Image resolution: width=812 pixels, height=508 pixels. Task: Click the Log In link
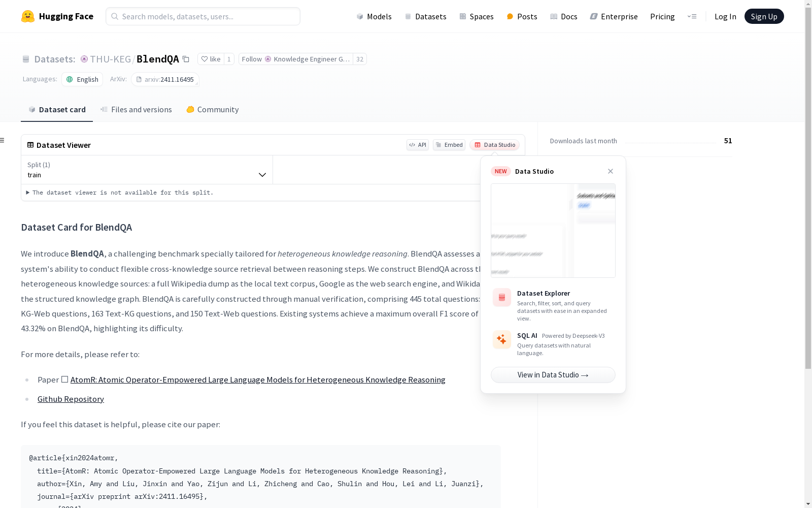pyautogui.click(x=725, y=16)
